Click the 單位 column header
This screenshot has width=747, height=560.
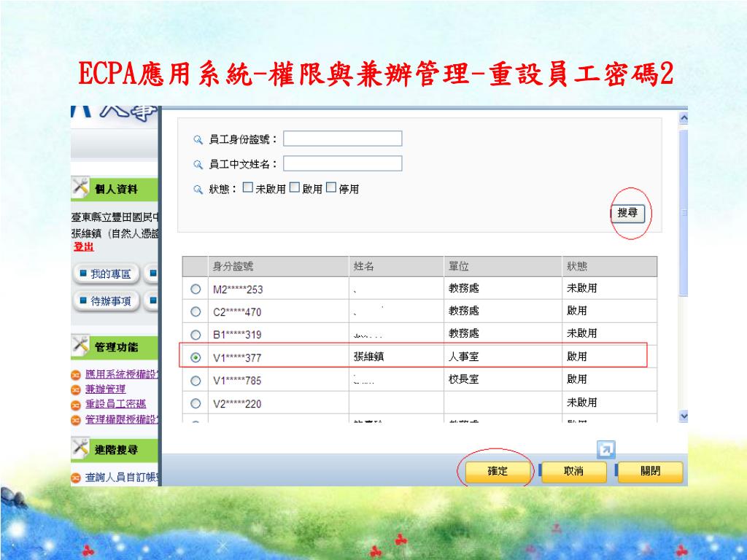tap(503, 266)
